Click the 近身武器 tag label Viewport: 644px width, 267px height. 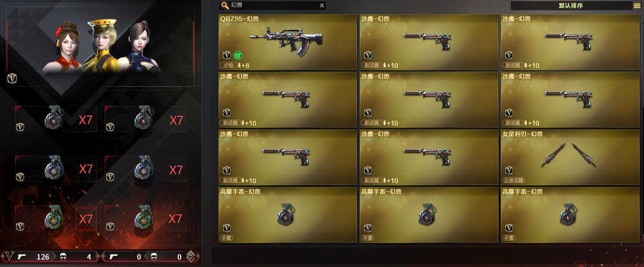513,180
